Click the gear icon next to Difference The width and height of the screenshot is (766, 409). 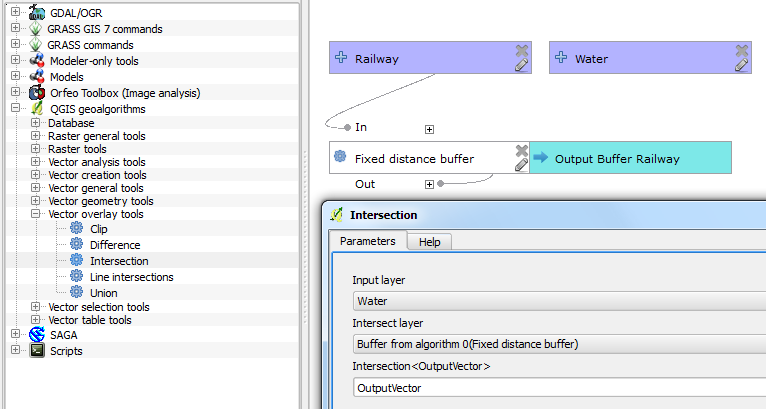[x=77, y=244]
